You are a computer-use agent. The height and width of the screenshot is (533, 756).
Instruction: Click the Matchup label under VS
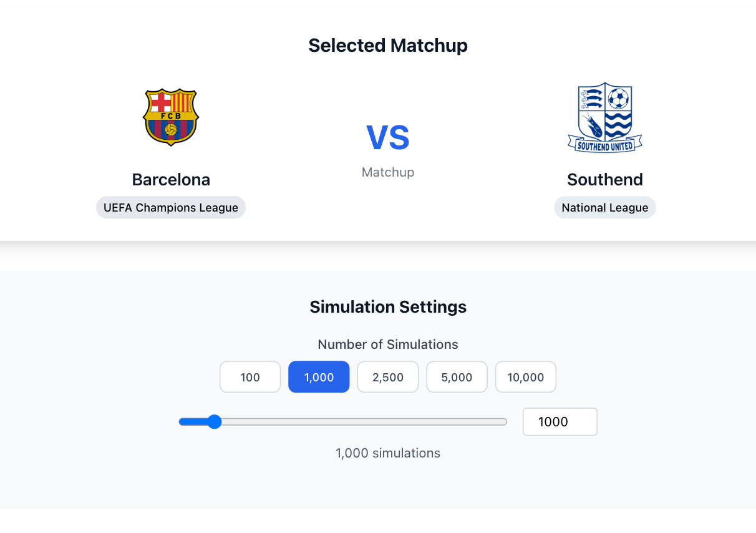(388, 172)
